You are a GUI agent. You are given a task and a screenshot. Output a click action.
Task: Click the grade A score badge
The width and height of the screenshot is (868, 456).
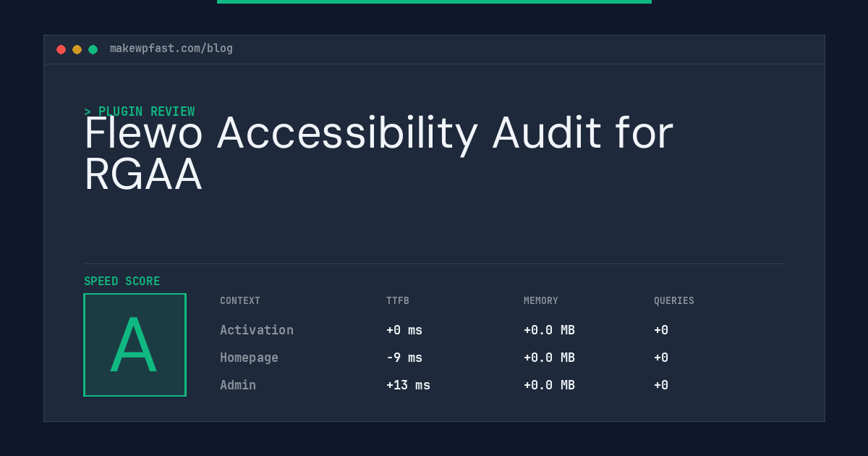[x=135, y=345]
